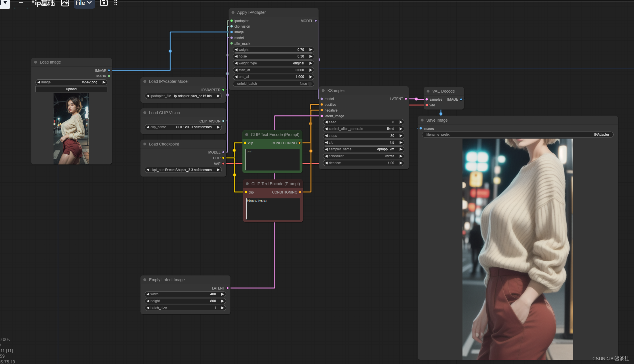The height and width of the screenshot is (364, 634).
Task: Increase the steps value with right arrow
Action: click(401, 136)
